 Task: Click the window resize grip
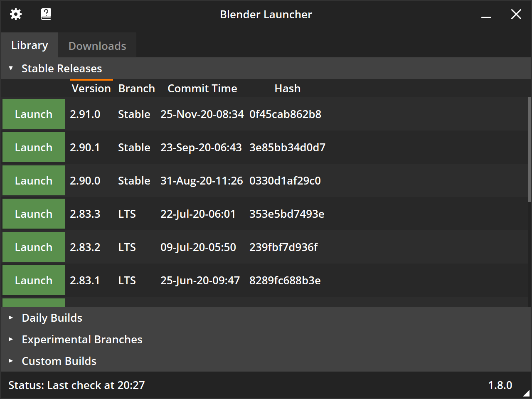coord(527,393)
